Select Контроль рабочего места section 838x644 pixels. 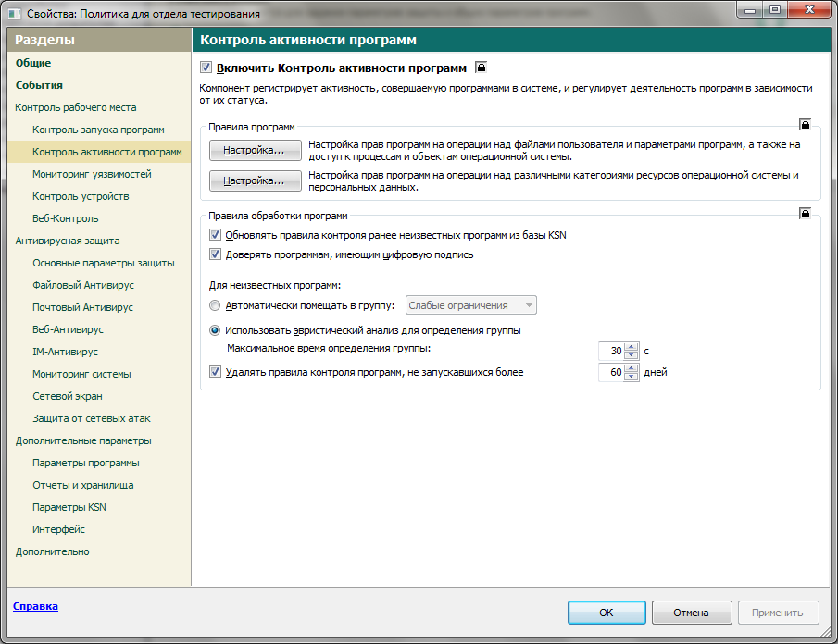(x=75, y=107)
